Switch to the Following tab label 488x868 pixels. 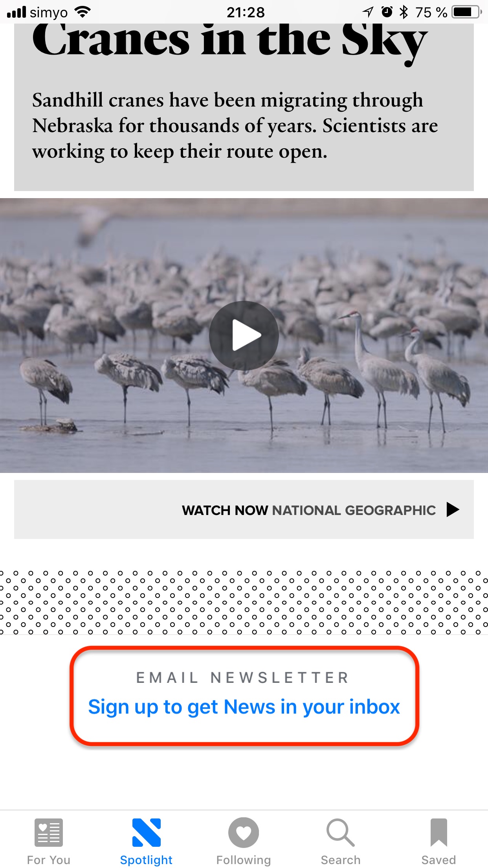[244, 860]
